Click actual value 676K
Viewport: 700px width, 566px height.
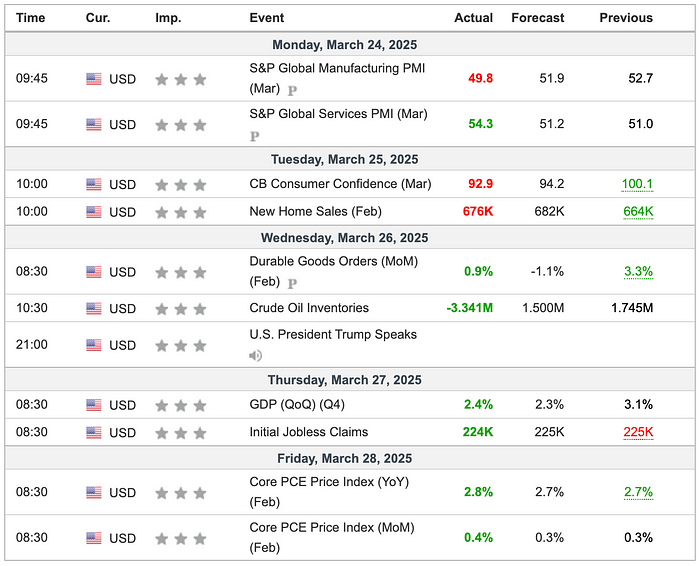point(478,212)
